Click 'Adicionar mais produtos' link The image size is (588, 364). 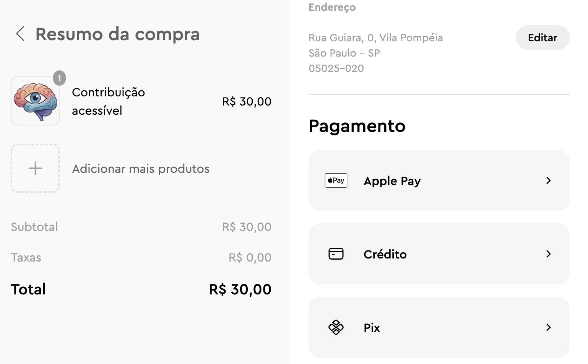pyautogui.click(x=141, y=169)
